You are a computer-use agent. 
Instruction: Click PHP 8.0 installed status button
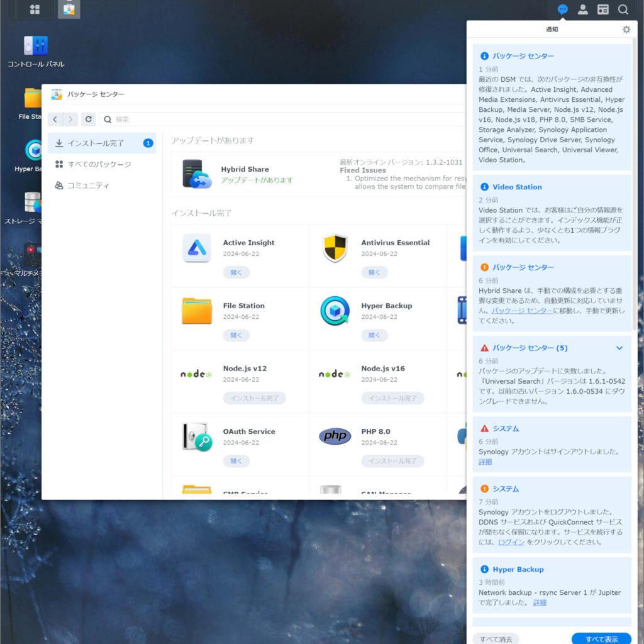(x=392, y=461)
